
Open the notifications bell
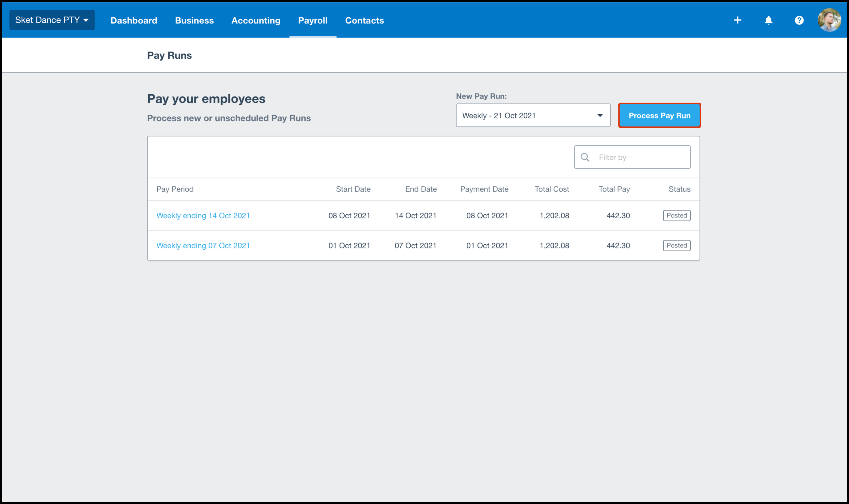(768, 20)
